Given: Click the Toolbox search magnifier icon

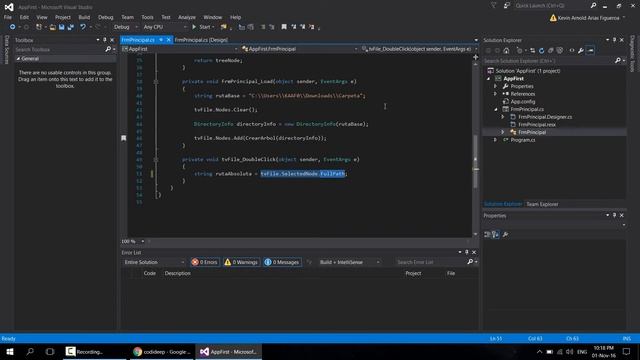Looking at the screenshot, I should tap(108, 49).
